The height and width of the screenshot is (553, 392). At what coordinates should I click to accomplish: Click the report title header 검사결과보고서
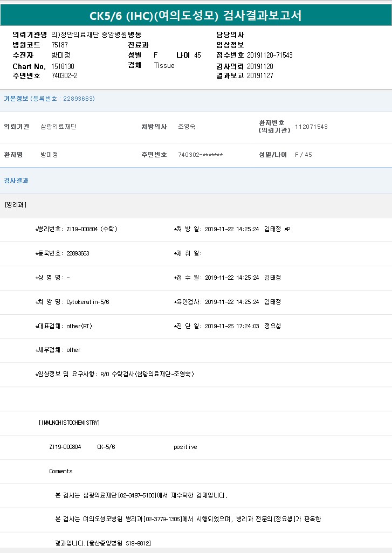point(196,16)
